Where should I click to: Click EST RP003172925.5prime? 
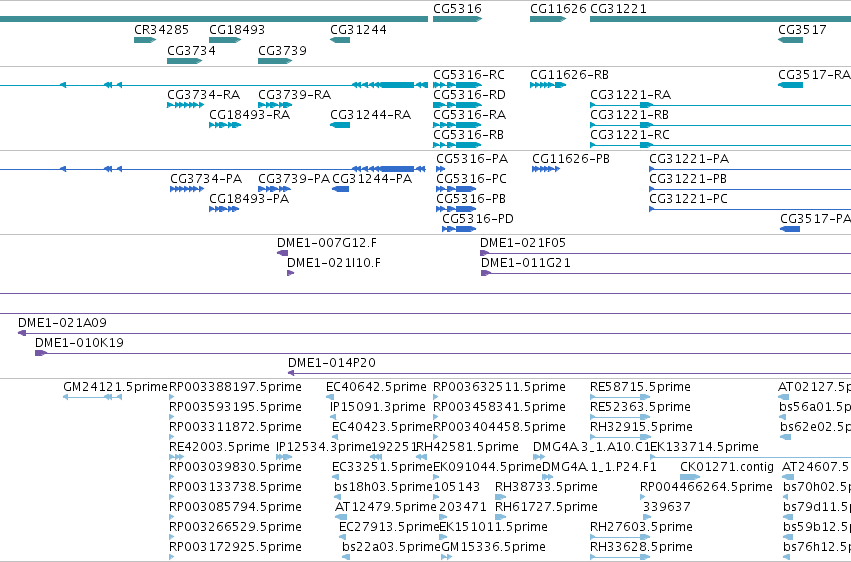[x=172, y=557]
